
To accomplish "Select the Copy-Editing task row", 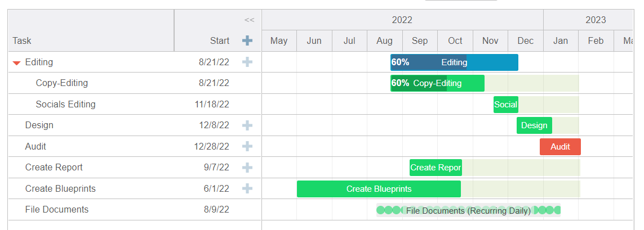I will (62, 83).
